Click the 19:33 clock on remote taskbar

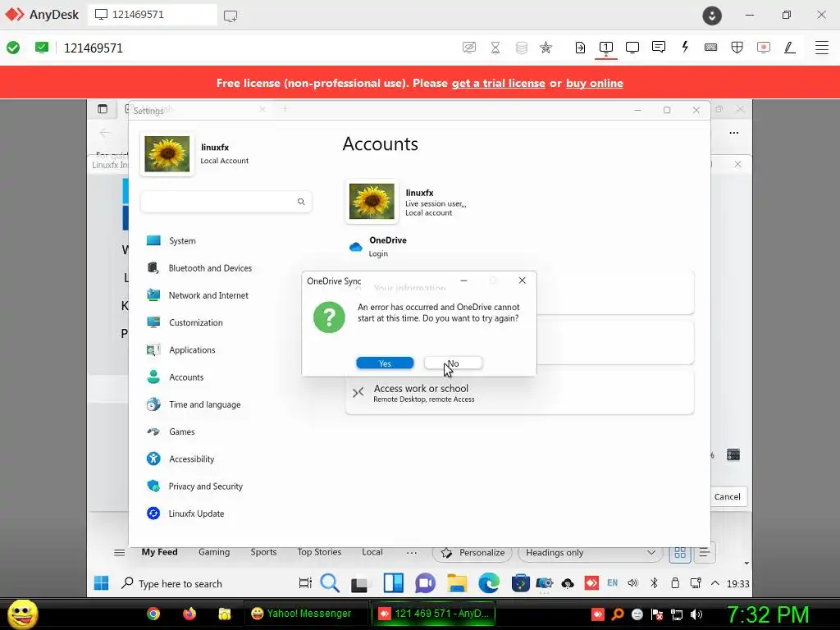[x=737, y=583]
